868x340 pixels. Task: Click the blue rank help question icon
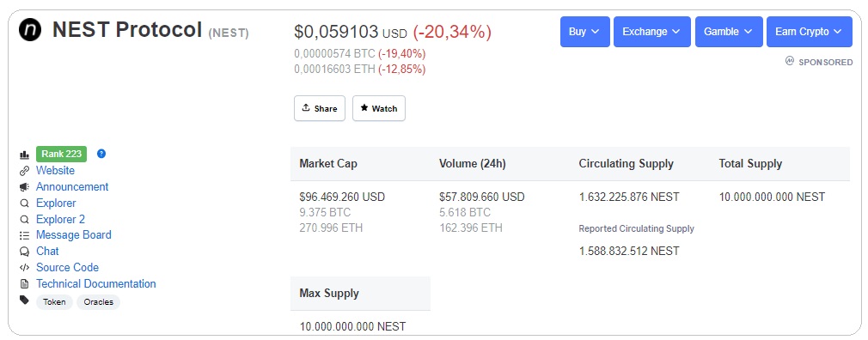(x=101, y=154)
